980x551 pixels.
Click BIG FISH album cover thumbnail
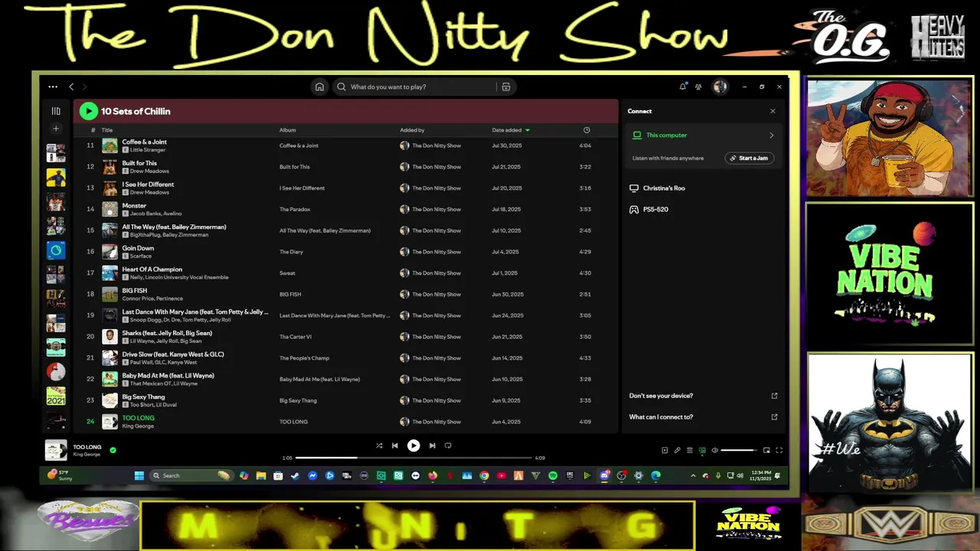(x=109, y=294)
